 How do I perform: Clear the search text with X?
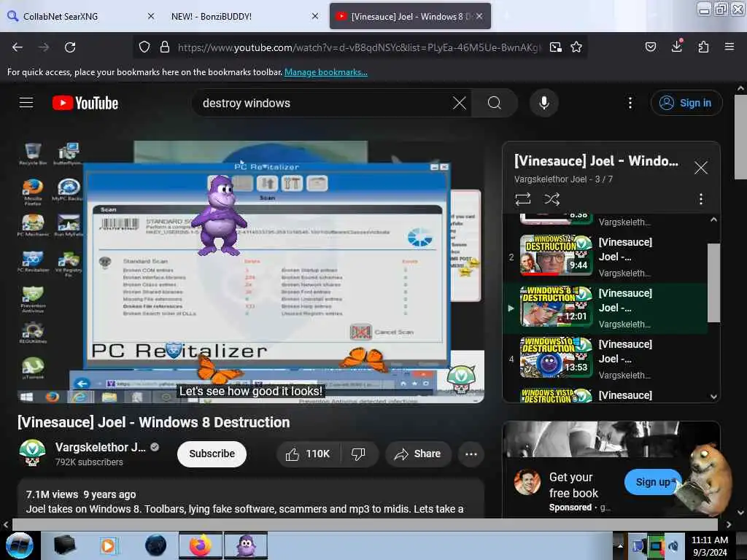coord(460,103)
